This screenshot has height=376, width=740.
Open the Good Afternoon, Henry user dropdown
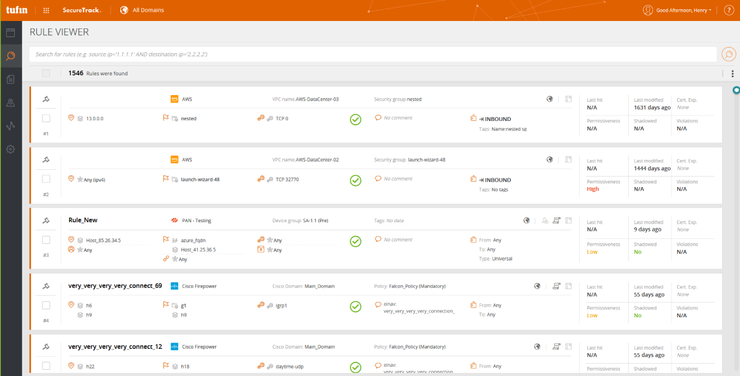[x=677, y=10]
